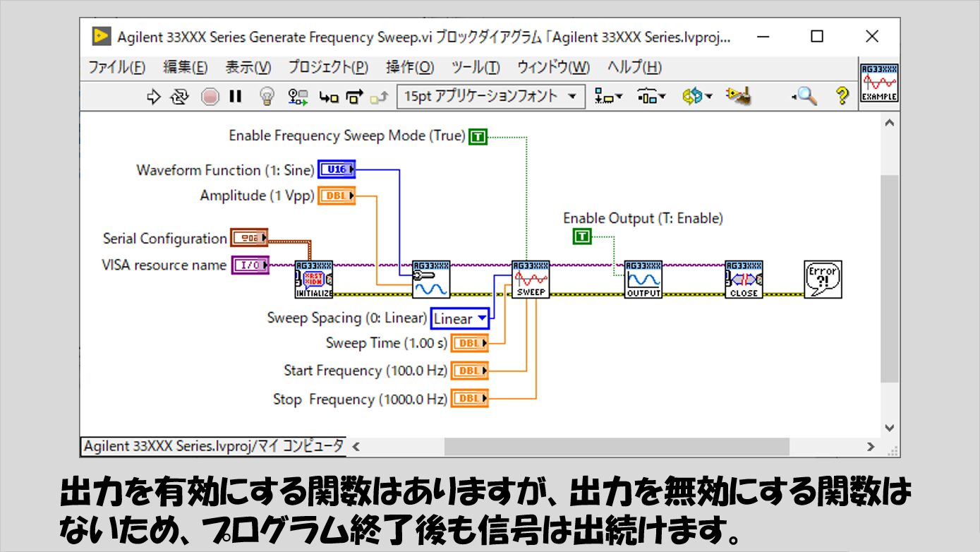Viewport: 980px width, 552px height.
Task: Click the Waveform Function (1: Sine) label
Action: [x=224, y=170]
